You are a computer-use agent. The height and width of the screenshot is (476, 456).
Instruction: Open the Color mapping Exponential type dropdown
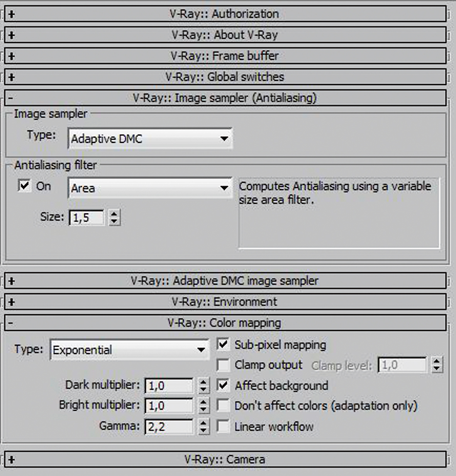[129, 350]
